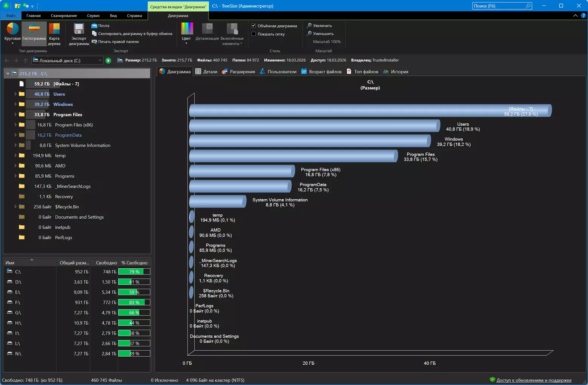This screenshot has height=385, width=588.
Task: Copy diagram to clipboard via ribbon icon
Action: (94, 34)
